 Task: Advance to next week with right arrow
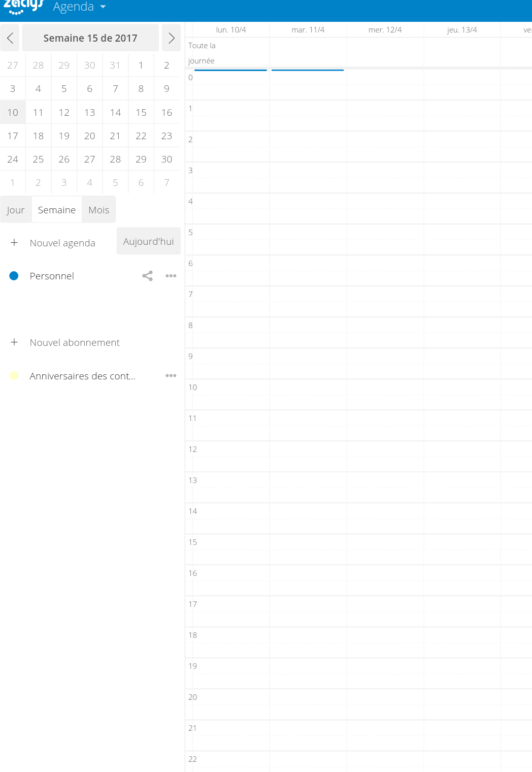point(171,38)
